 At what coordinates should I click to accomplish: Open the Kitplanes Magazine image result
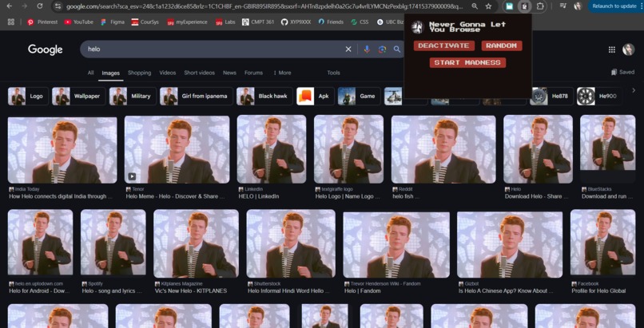click(x=196, y=243)
